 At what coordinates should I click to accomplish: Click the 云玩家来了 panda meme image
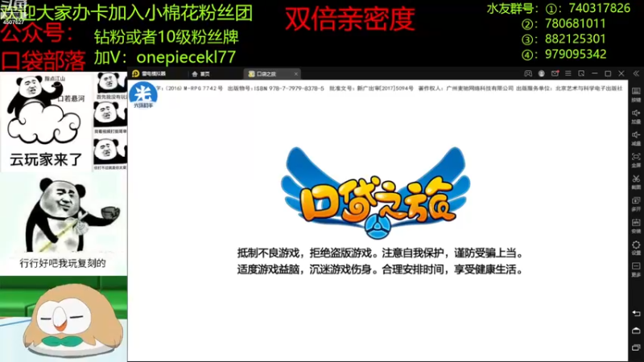point(46,122)
